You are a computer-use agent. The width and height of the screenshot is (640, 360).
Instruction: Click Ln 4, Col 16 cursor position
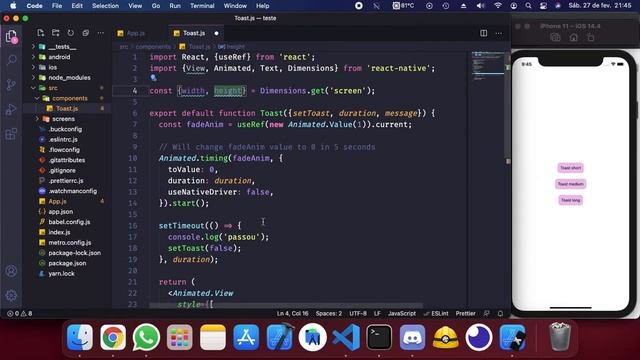(292, 313)
